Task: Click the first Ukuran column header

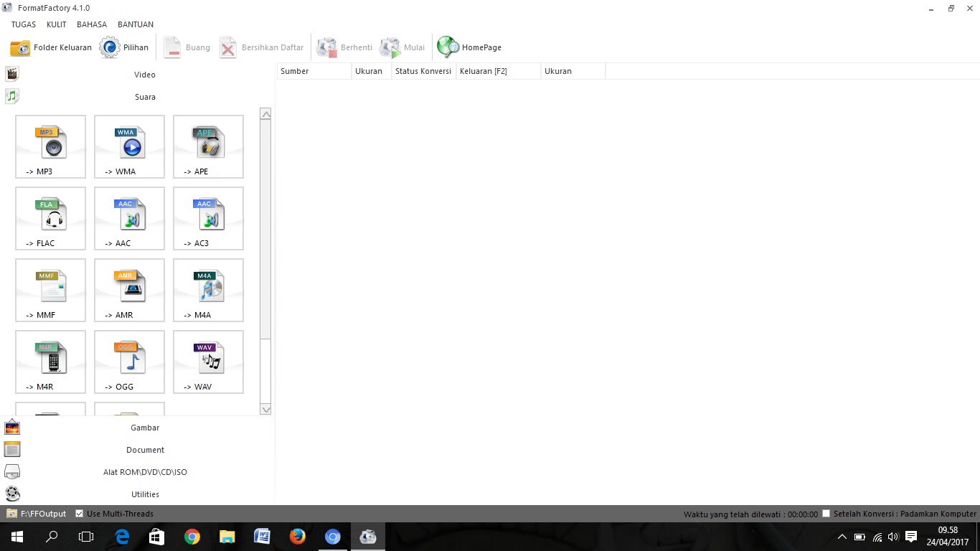Action: tap(372, 71)
